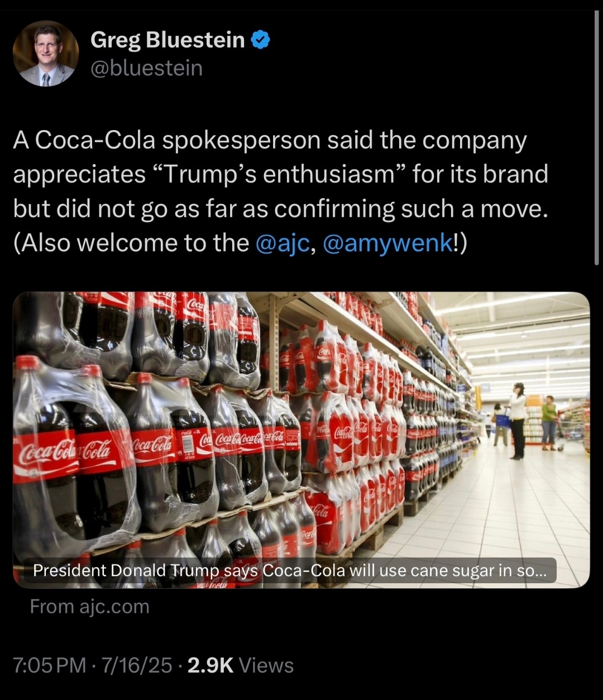The height and width of the screenshot is (700, 603).
Task: Visit the @bluestein handle under the name
Action: (x=146, y=68)
